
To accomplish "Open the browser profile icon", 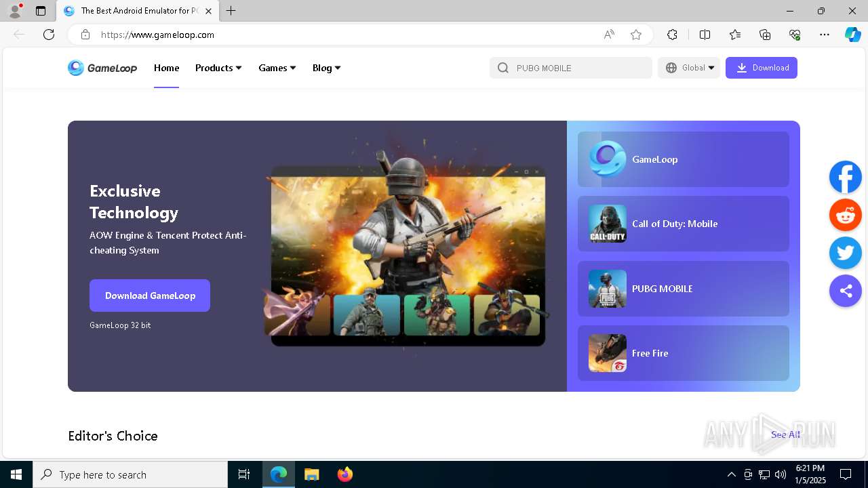I will coord(15,11).
